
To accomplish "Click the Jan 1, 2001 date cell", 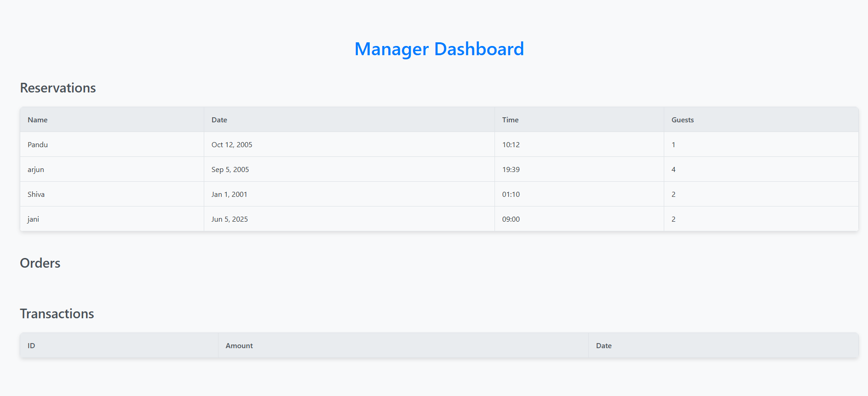I will [x=229, y=195].
